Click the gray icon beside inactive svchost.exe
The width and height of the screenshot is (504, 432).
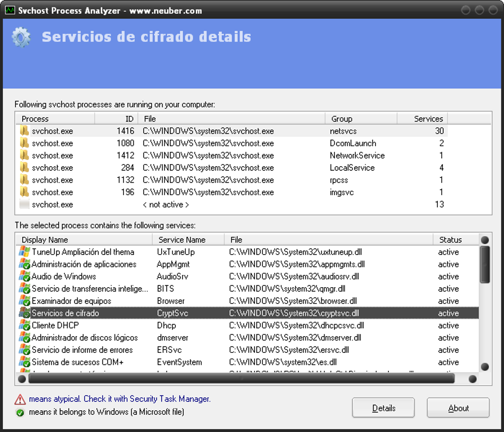click(24, 204)
